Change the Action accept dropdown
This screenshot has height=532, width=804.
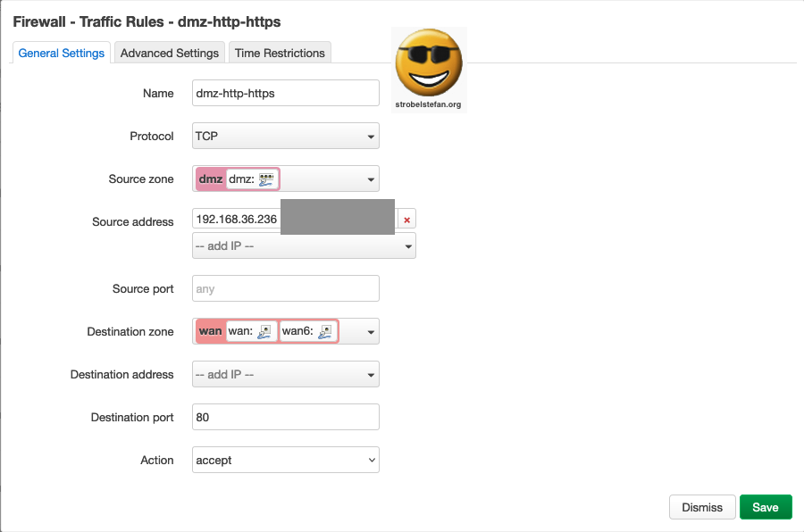click(286, 461)
